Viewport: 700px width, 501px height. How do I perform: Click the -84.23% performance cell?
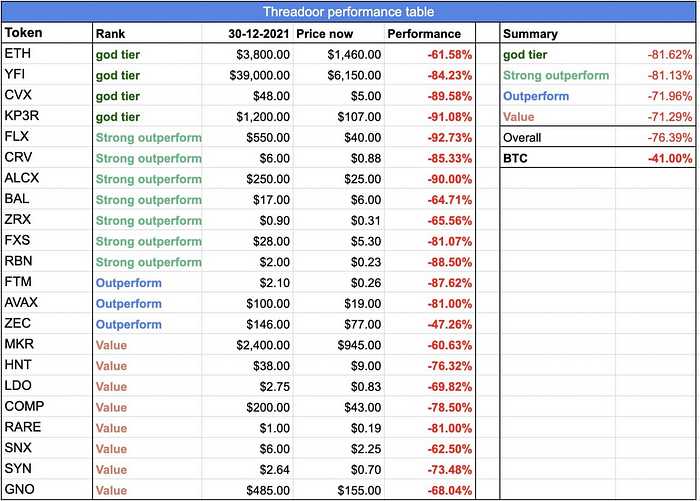(429, 75)
